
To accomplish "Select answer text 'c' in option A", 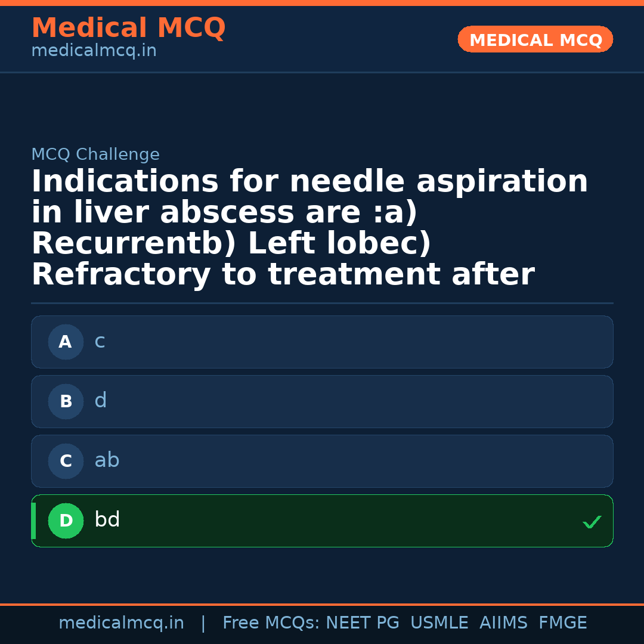I will (x=100, y=342).
